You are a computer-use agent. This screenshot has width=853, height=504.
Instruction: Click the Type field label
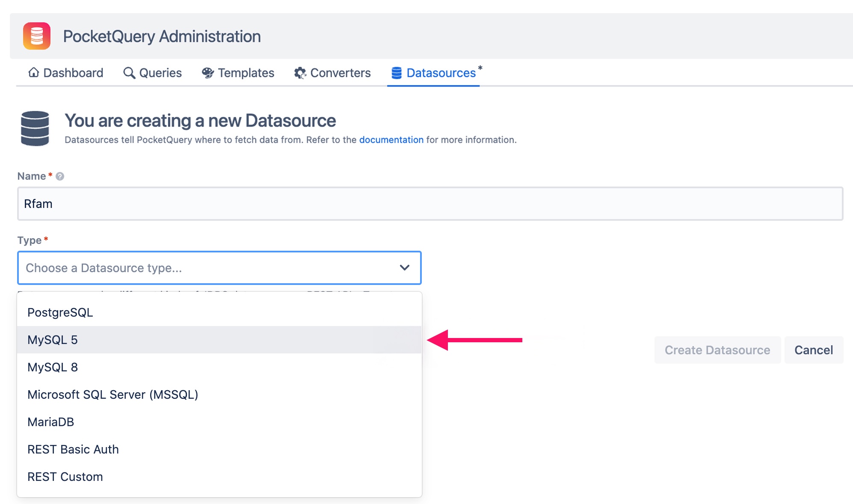pyautogui.click(x=30, y=240)
